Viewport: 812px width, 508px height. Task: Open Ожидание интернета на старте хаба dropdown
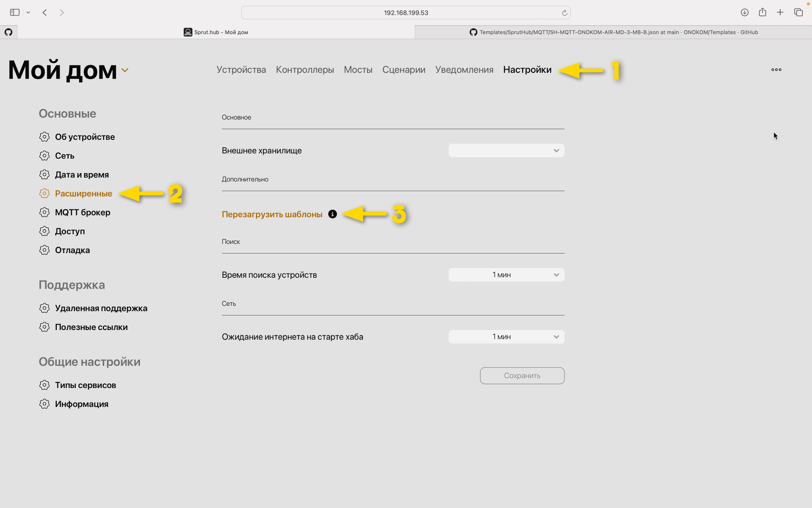point(506,337)
